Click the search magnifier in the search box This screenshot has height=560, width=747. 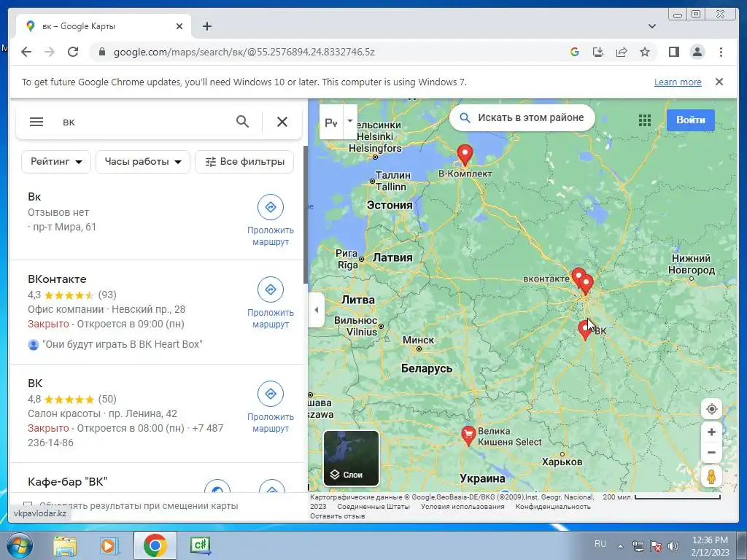(x=242, y=122)
